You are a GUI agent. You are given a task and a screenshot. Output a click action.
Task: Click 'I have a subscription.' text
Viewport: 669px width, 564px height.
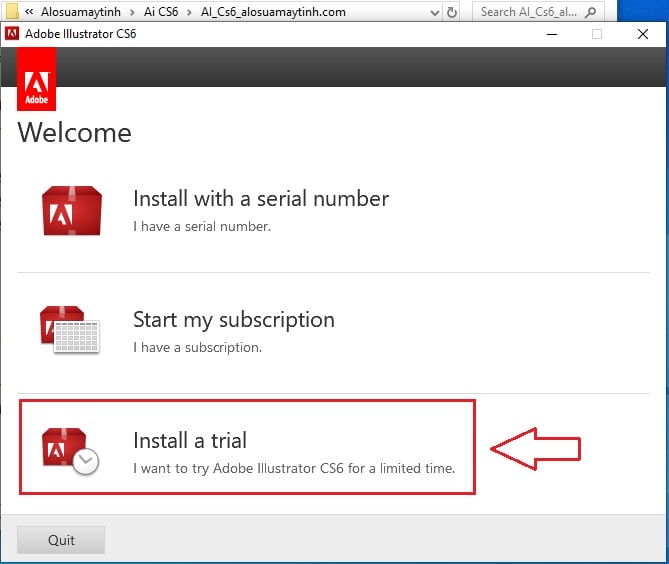click(198, 347)
